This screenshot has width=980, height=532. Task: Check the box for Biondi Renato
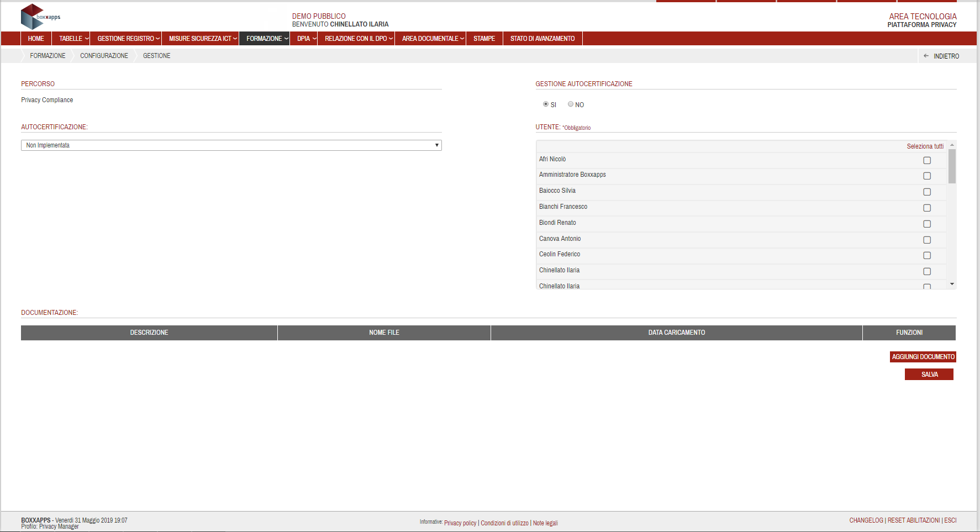coord(927,224)
